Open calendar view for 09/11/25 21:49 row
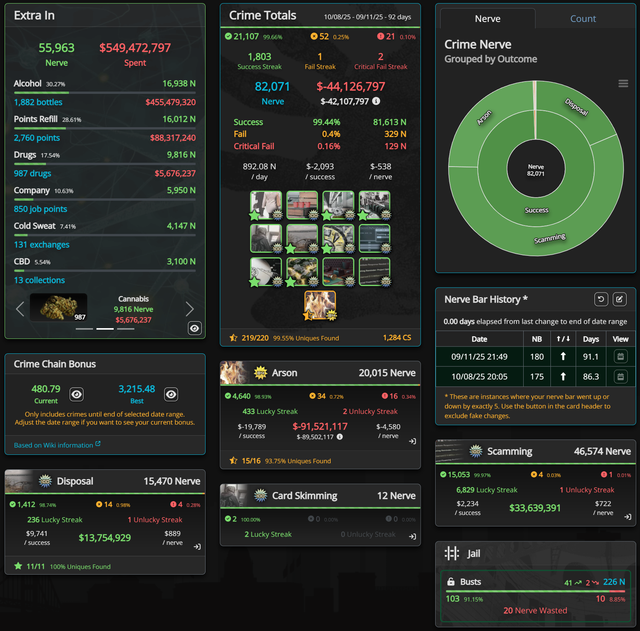The height and width of the screenshot is (631, 640). point(620,356)
